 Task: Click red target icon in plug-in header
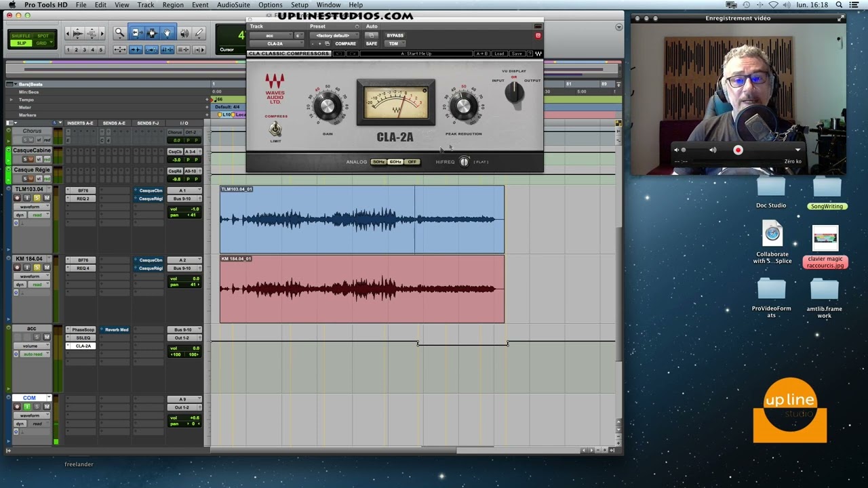(x=538, y=35)
